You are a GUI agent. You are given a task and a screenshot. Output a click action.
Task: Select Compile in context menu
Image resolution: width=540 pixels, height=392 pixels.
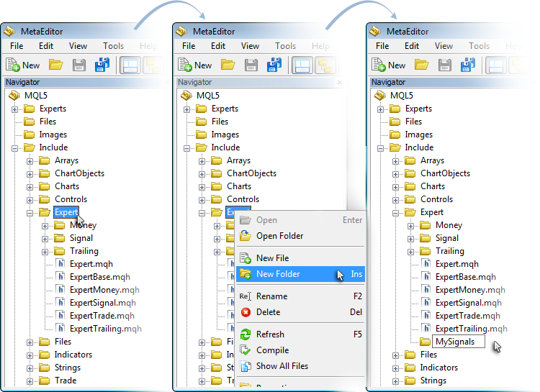tap(300, 350)
